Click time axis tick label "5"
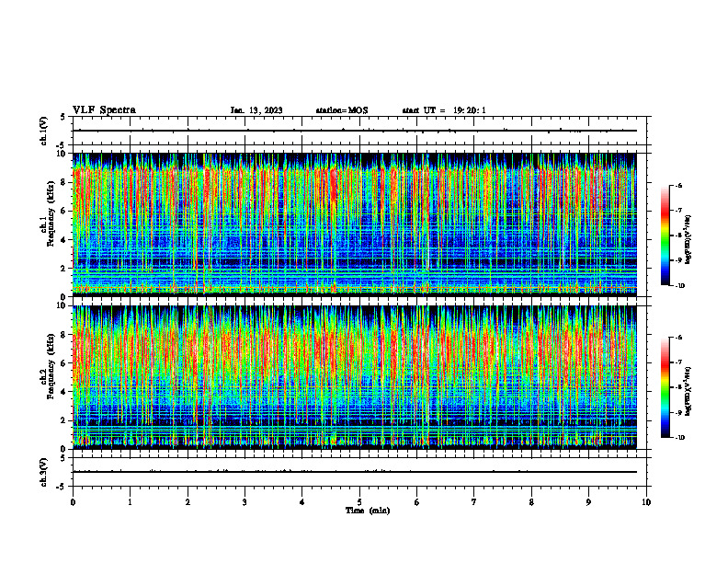728x563 pixels. [x=359, y=502]
